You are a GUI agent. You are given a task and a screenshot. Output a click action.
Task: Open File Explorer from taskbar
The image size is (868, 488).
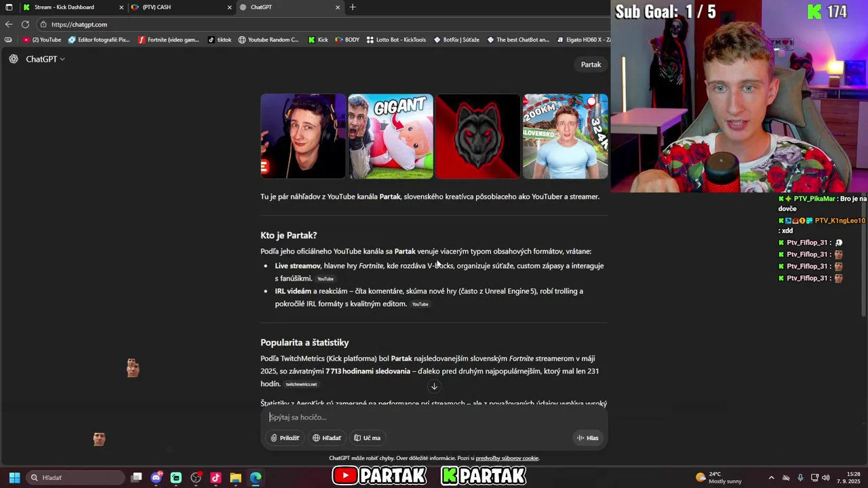click(235, 478)
